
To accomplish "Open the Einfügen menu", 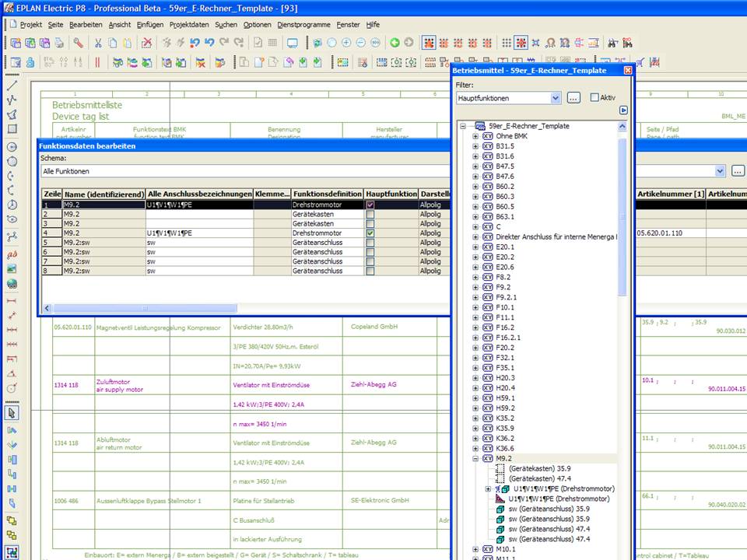I will (150, 24).
